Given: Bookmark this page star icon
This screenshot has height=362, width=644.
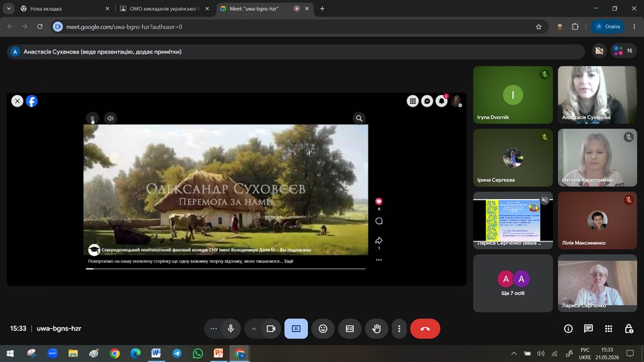Looking at the screenshot, I should pos(539,27).
